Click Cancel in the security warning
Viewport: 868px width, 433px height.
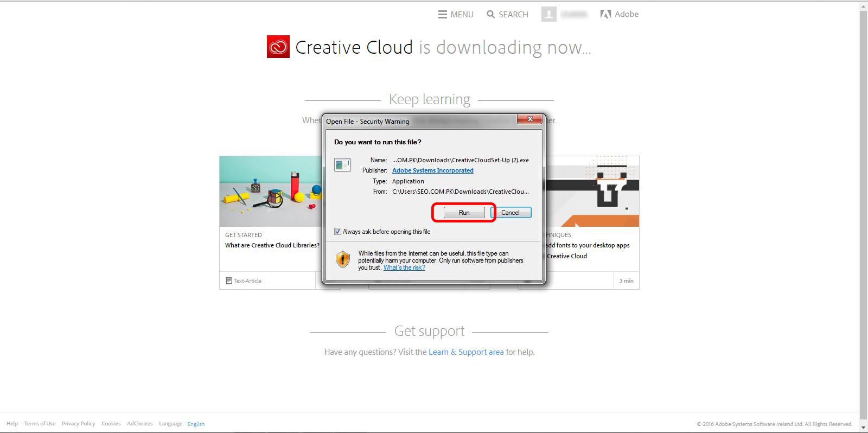pos(510,213)
